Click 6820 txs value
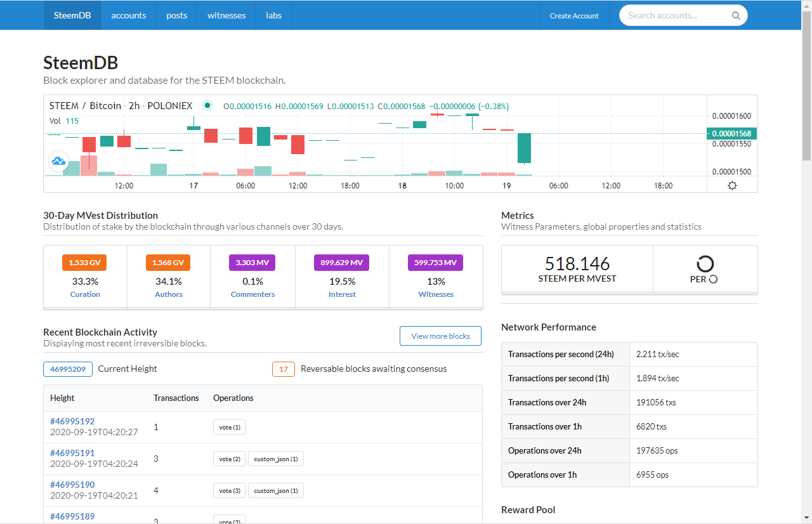The height and width of the screenshot is (524, 812). 652,426
